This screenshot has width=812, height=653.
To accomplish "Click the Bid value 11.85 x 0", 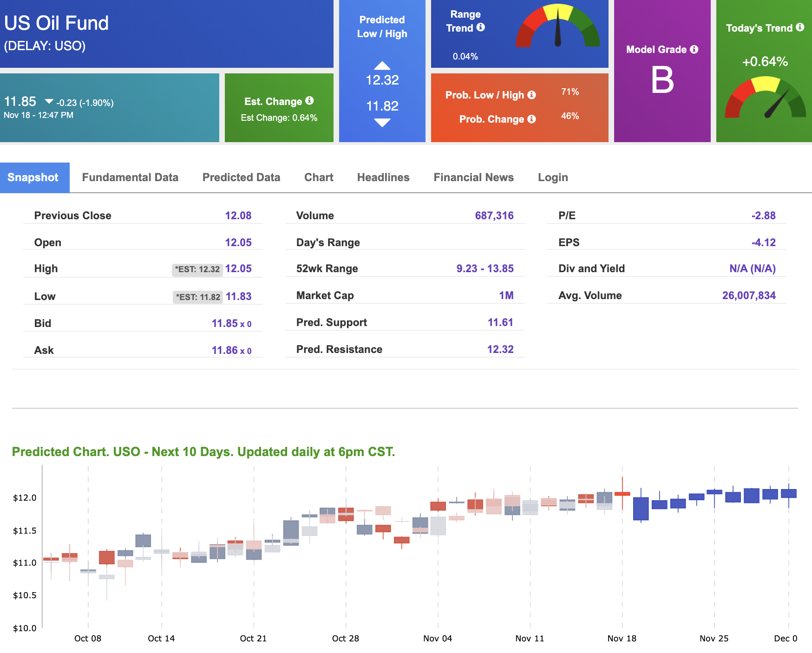I will pyautogui.click(x=232, y=323).
